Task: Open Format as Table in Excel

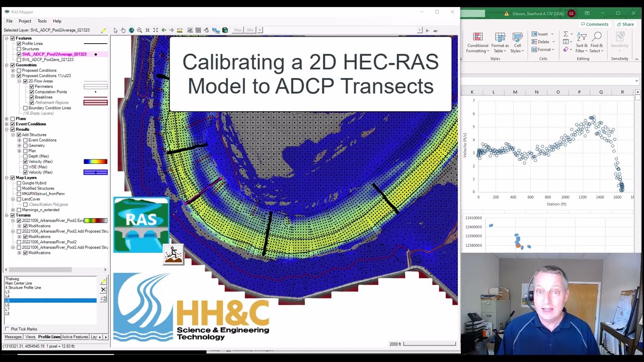Action: [500, 43]
